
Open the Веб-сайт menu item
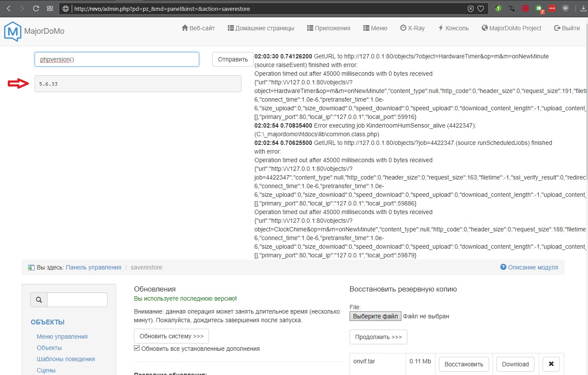click(199, 28)
